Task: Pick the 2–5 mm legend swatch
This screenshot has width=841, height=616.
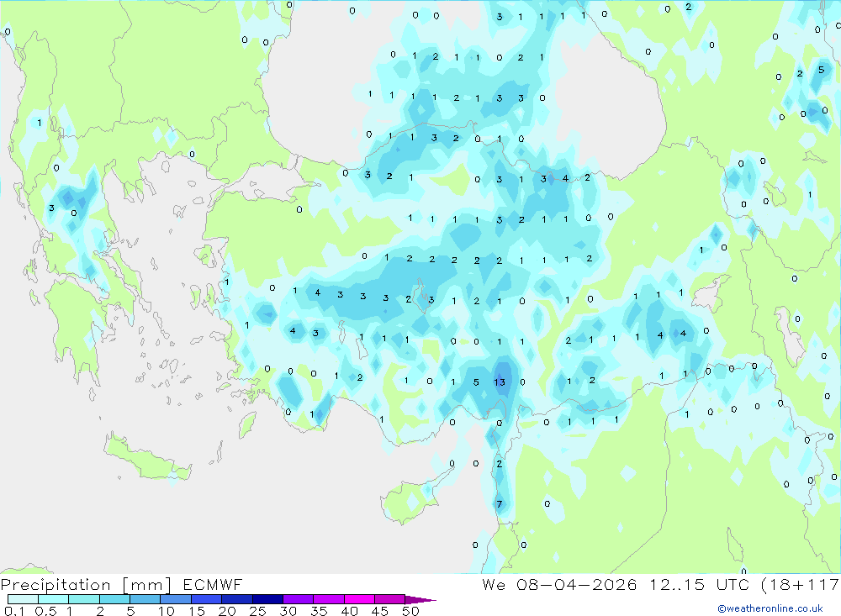Action: click(114, 599)
